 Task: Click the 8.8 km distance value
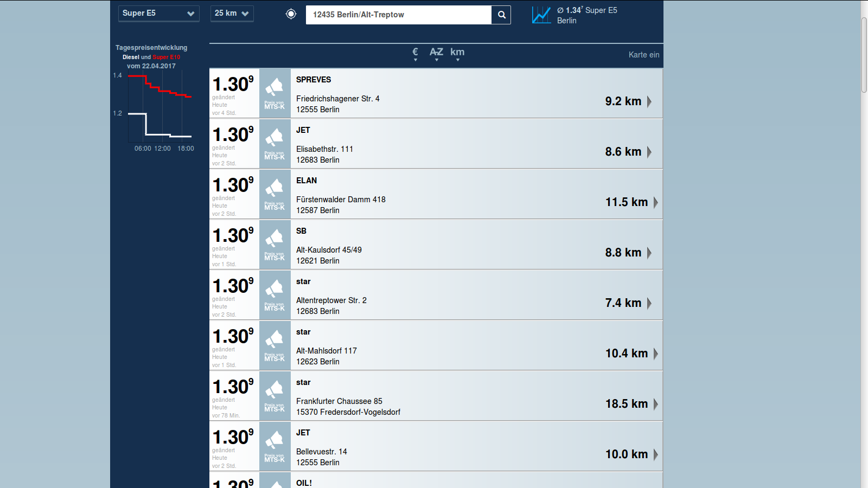click(623, 253)
